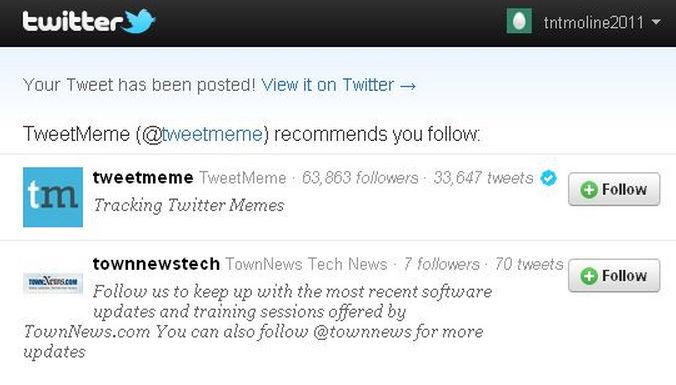The image size is (676, 385).
Task: Follow the townnewstech account
Action: (614, 275)
